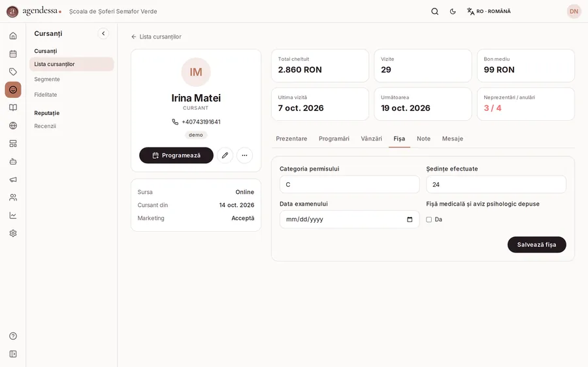Click the Neprezentări / anulări 3 / 4 value
The width and height of the screenshot is (588, 367).
pyautogui.click(x=493, y=108)
